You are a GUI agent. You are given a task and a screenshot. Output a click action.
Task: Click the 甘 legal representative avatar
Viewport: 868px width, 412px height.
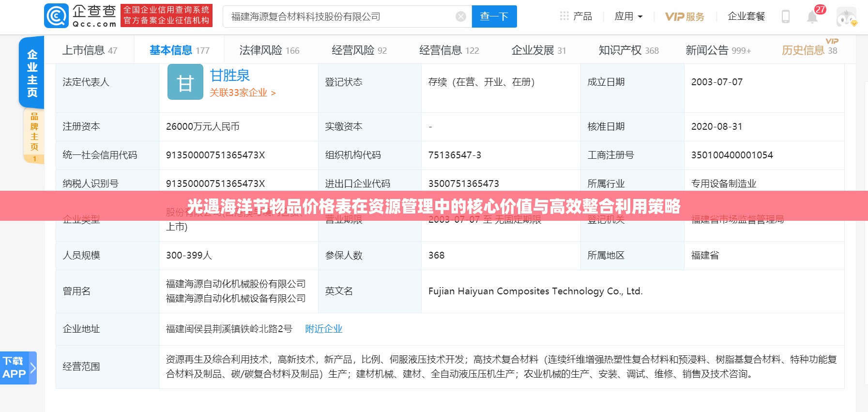click(185, 82)
